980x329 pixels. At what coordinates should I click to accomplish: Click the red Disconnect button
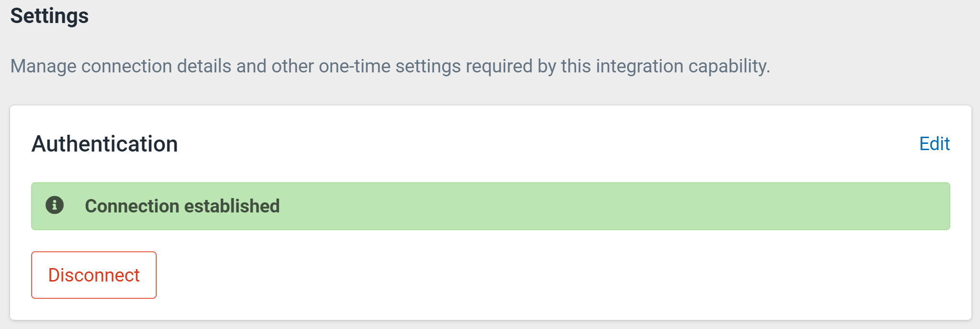pos(94,275)
